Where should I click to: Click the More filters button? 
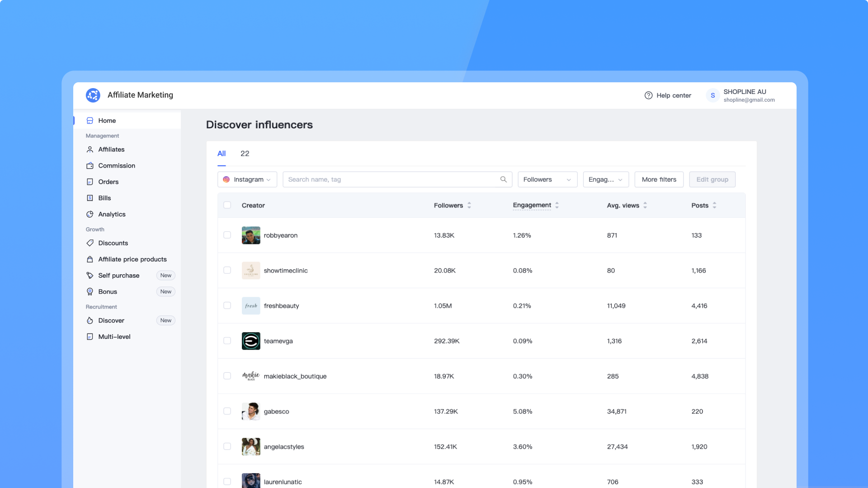(x=659, y=179)
